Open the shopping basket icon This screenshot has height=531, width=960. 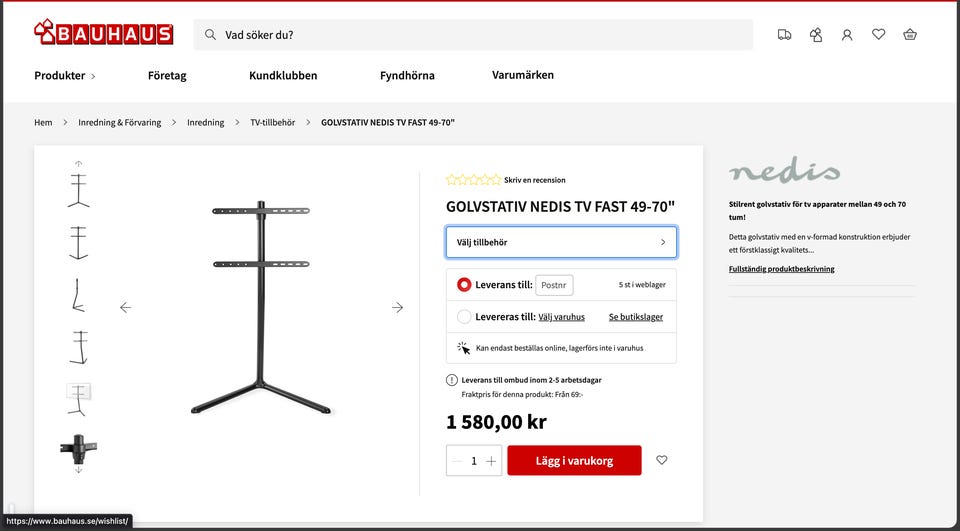(x=910, y=35)
